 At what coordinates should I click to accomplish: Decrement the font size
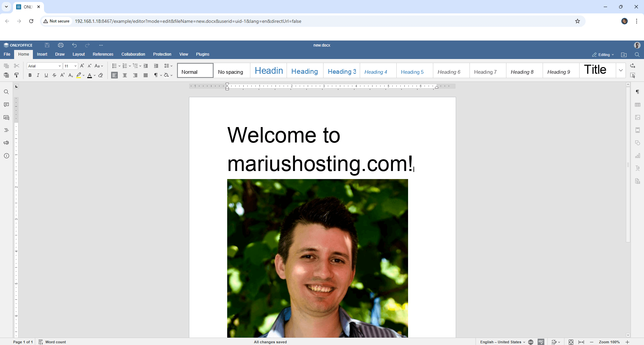coord(90,66)
